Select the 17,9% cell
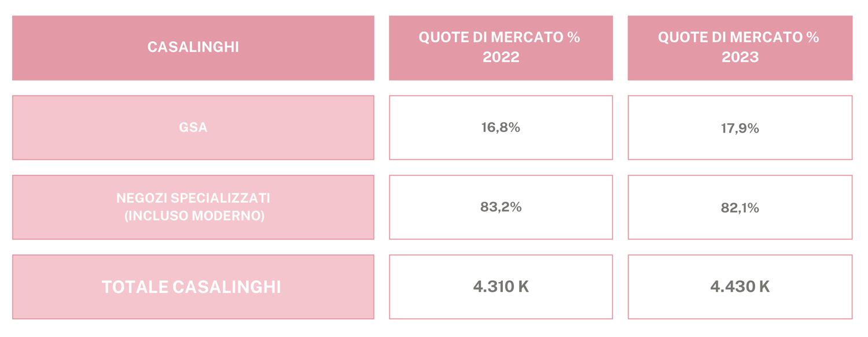Screen dimensions: 868x337 [x=740, y=127]
